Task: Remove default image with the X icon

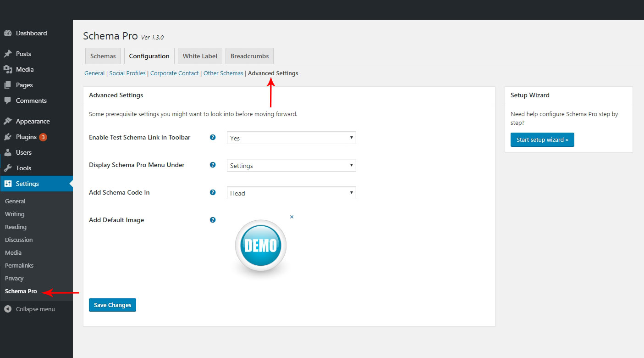Action: (x=292, y=217)
